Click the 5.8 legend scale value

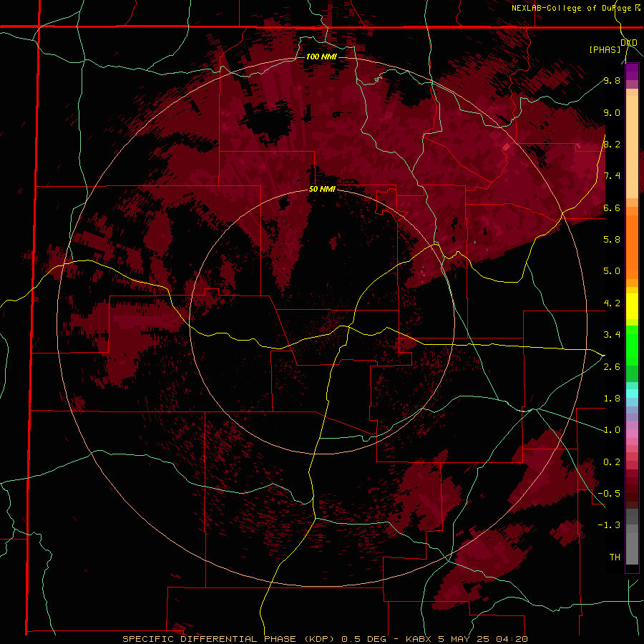[612, 239]
